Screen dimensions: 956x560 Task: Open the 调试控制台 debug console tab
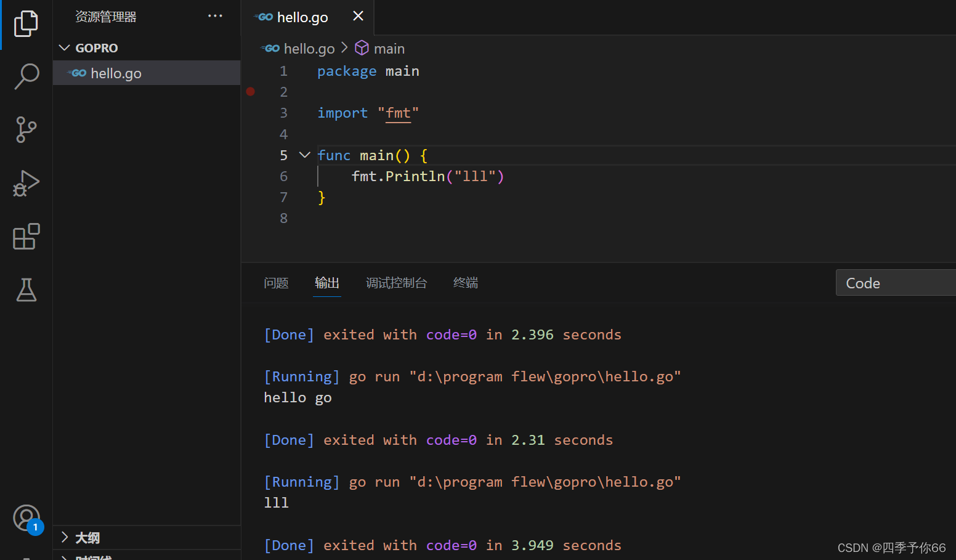coord(396,282)
